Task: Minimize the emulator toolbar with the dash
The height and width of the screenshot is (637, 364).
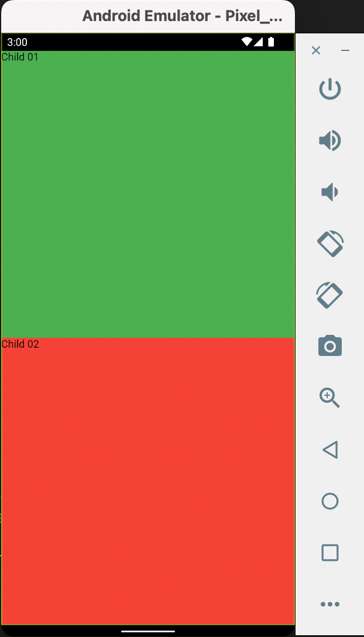Action: (345, 50)
